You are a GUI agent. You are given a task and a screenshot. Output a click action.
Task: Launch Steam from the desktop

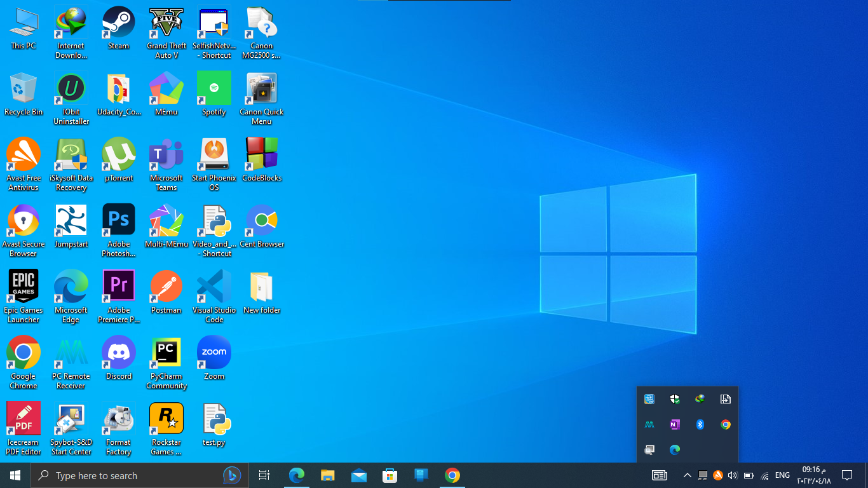click(119, 29)
